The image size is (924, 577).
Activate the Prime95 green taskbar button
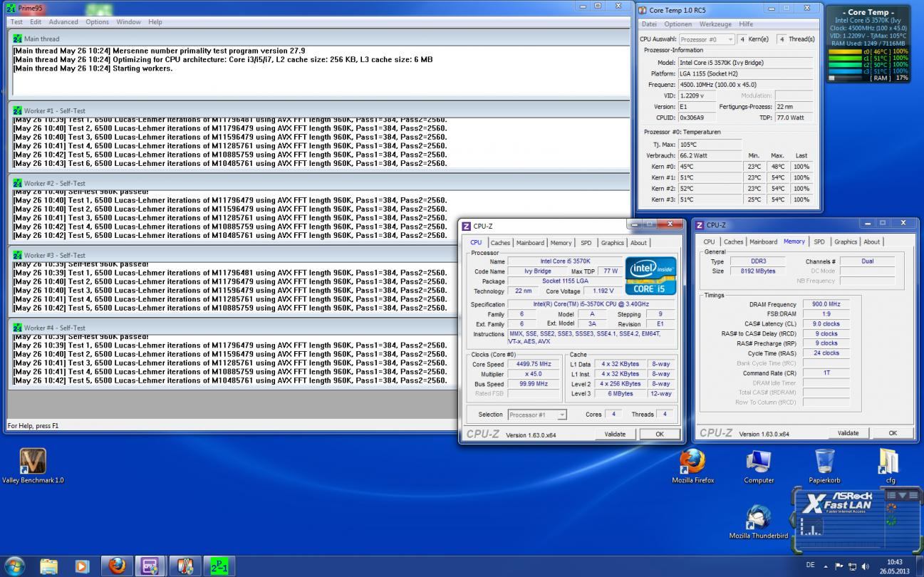pyautogui.click(x=219, y=566)
